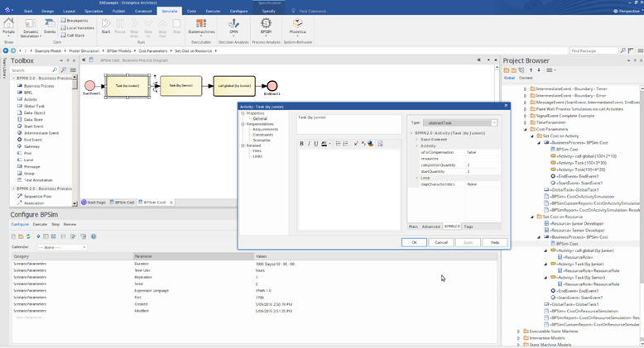Expand the Base Element property group
Viewport: 644px width, 348px height.
click(416, 140)
